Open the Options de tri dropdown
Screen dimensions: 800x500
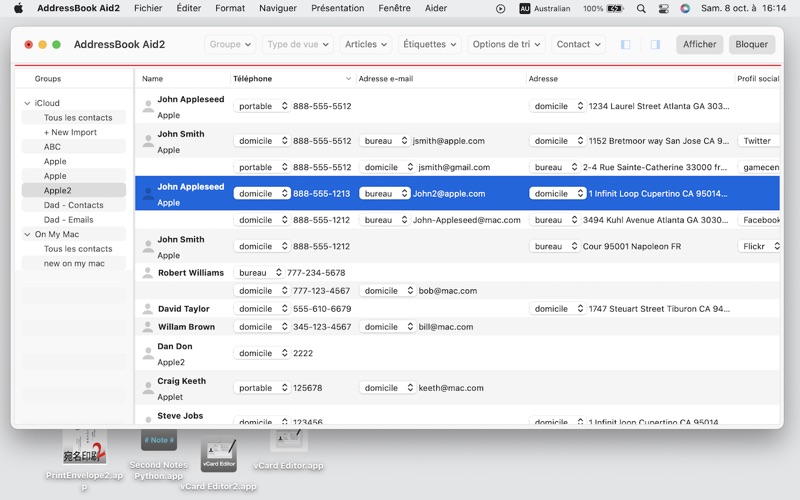point(506,44)
